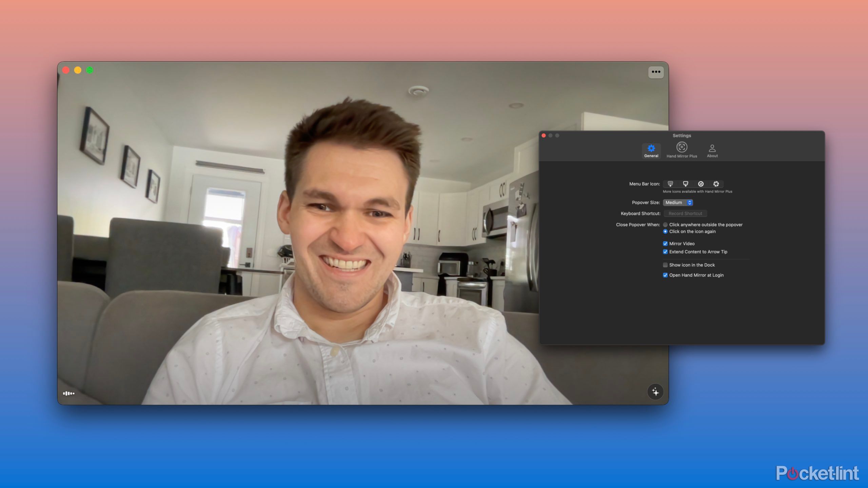Disable Extend Content to Arrow Tip
Image resolution: width=868 pixels, height=488 pixels.
click(665, 252)
